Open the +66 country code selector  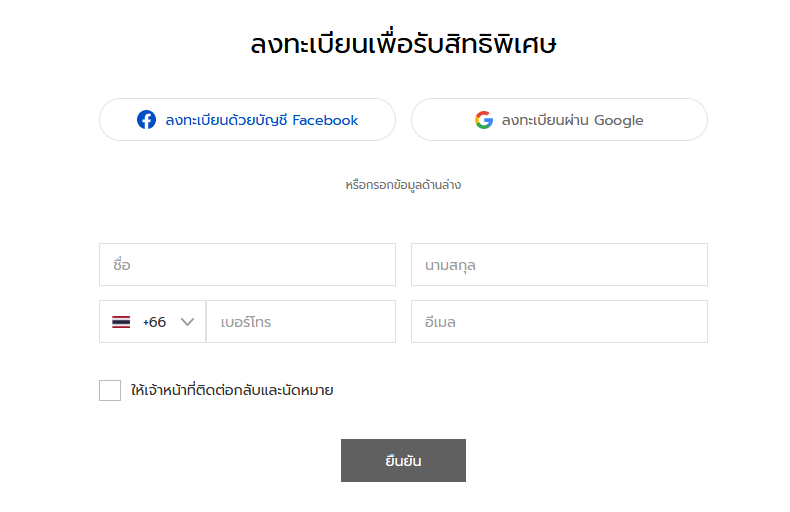(153, 322)
